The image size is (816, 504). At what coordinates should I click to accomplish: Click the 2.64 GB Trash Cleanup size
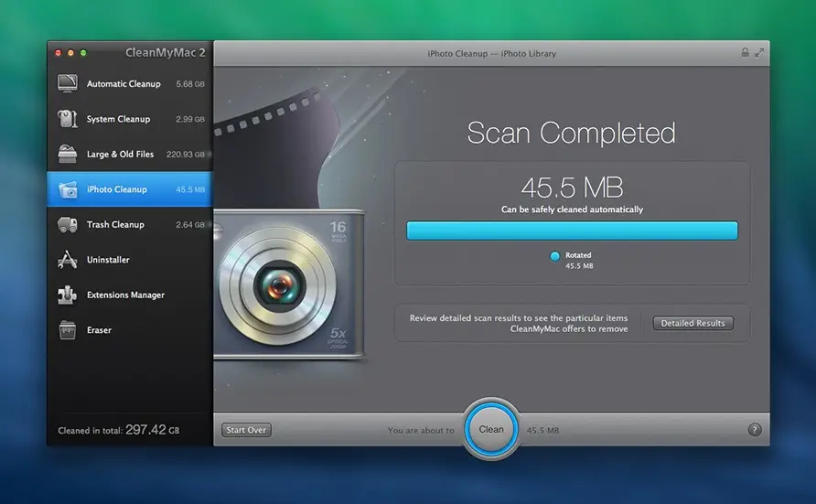click(190, 225)
